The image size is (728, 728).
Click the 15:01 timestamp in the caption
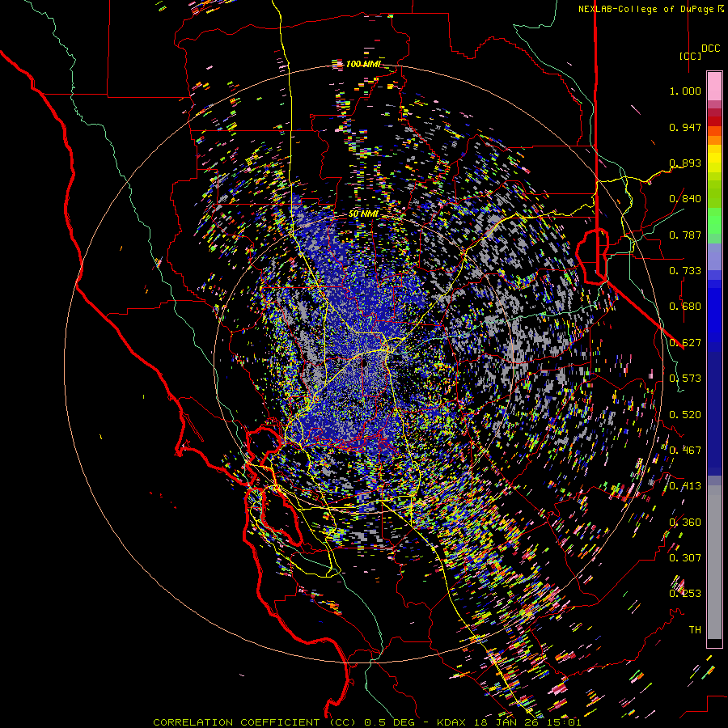[565, 722]
